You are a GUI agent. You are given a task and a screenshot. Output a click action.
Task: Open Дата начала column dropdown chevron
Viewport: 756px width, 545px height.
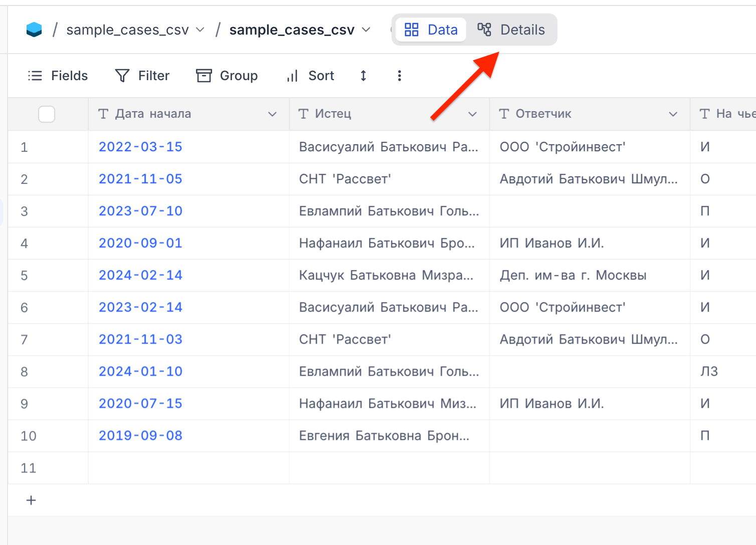click(x=272, y=114)
